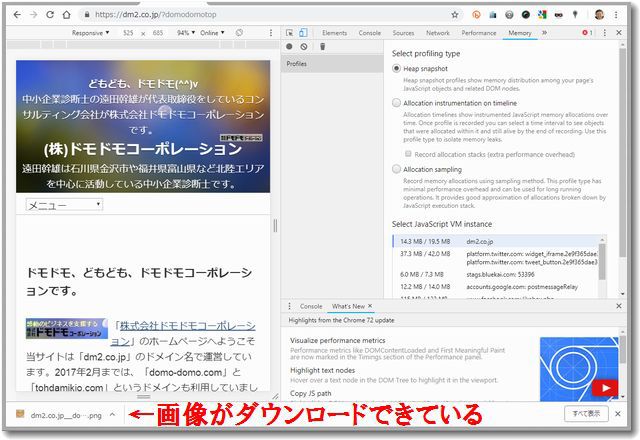Click the browser forward arrow
640x440 pixels.
(x=33, y=15)
